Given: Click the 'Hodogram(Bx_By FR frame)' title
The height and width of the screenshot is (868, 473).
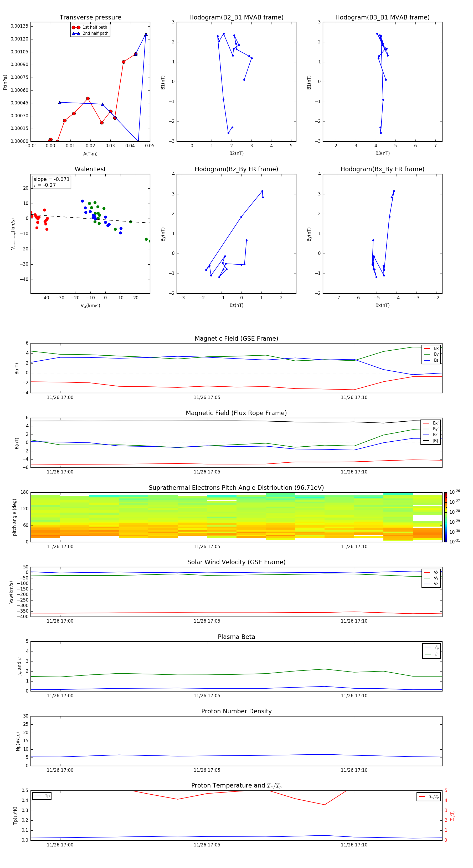Looking at the screenshot, I should (382, 169).
